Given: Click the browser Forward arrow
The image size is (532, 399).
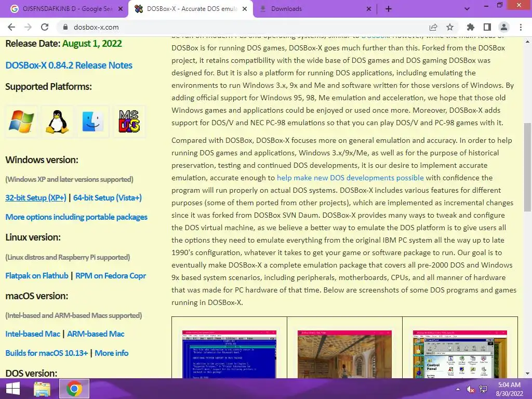Looking at the screenshot, I should [28, 27].
